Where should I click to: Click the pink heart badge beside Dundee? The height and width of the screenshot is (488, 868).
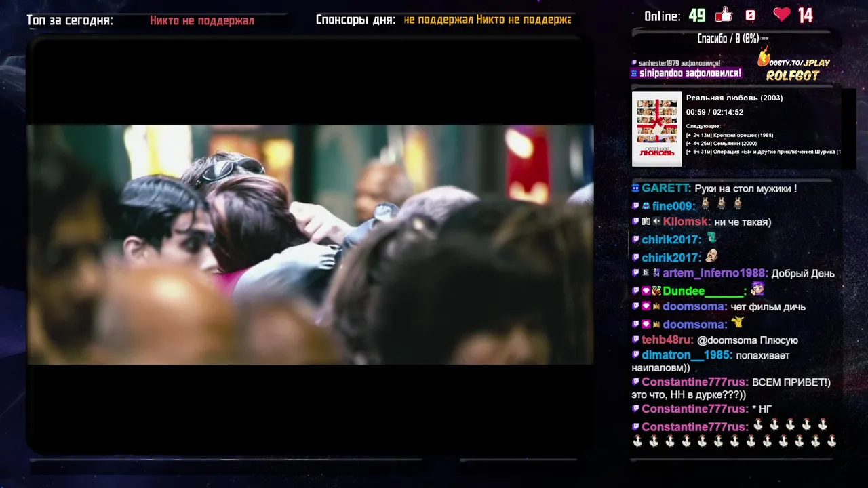pos(646,291)
